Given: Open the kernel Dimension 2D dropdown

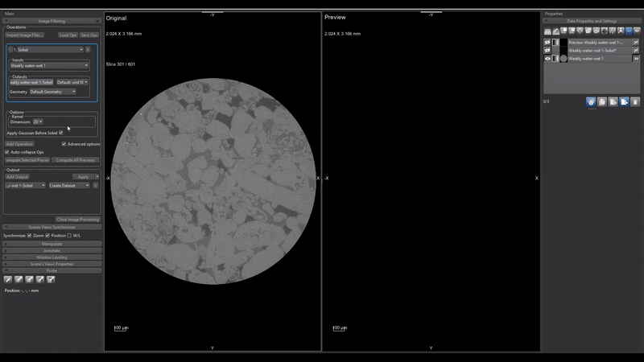Looking at the screenshot, I should pos(38,122).
